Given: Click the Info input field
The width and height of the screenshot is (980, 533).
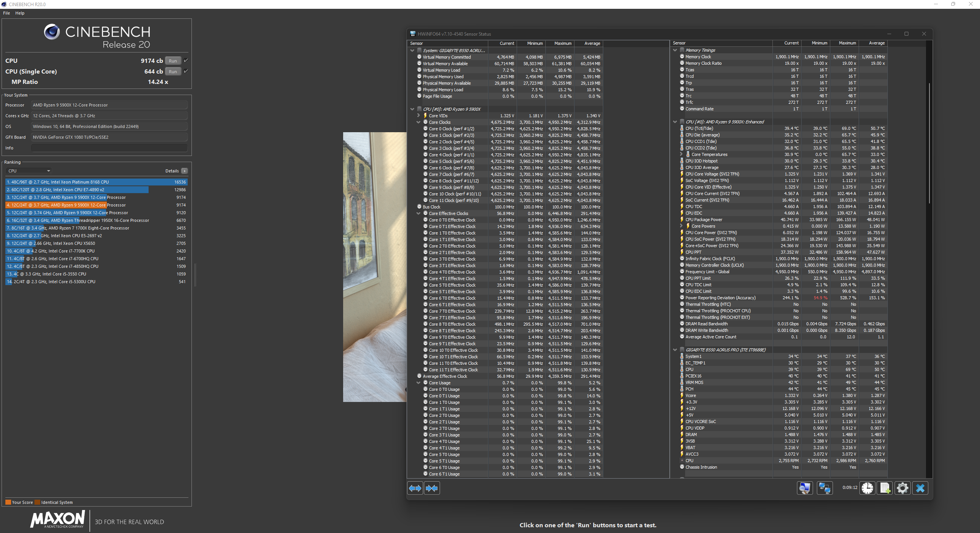Looking at the screenshot, I should (x=109, y=148).
